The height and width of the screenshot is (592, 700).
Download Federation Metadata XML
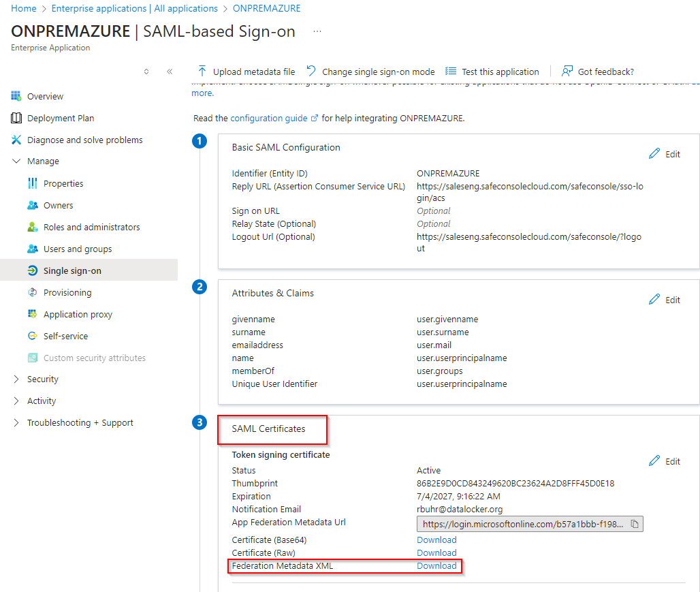tap(436, 565)
